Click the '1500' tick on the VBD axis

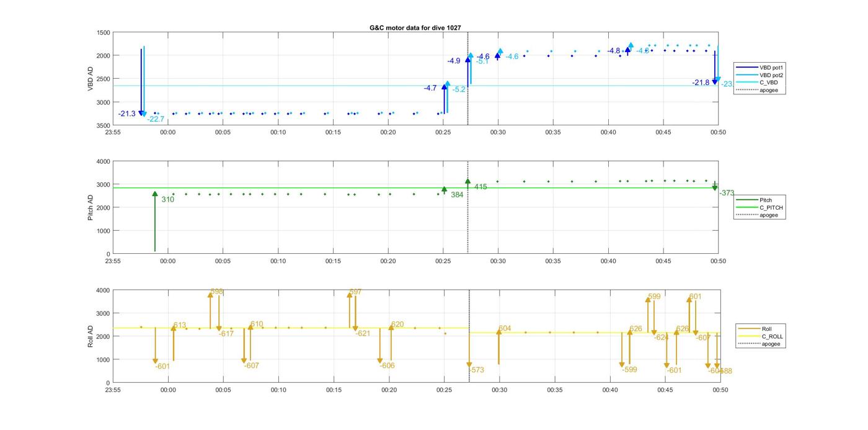coord(104,32)
